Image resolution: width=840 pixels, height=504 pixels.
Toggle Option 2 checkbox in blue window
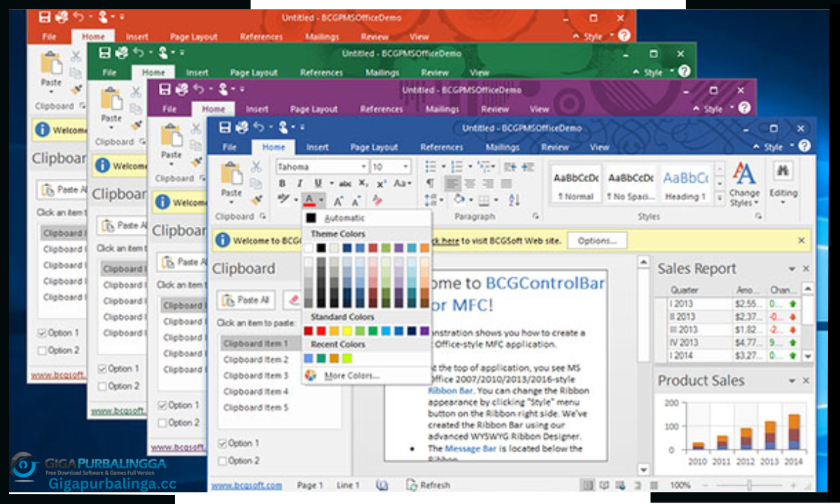click(223, 461)
